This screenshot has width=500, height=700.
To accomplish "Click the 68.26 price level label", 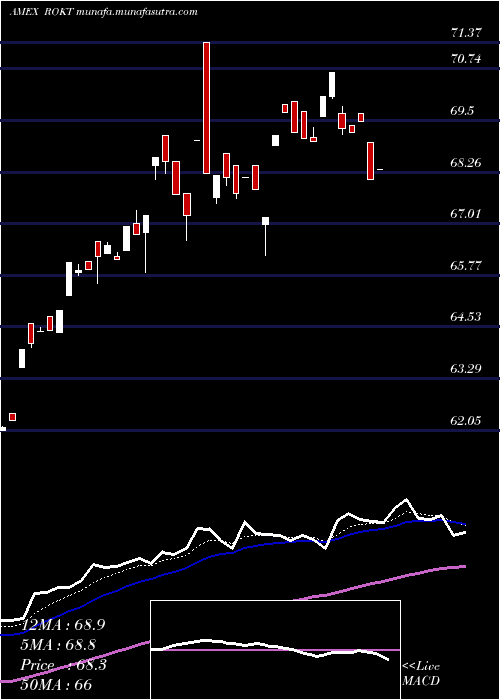I will tap(466, 162).
